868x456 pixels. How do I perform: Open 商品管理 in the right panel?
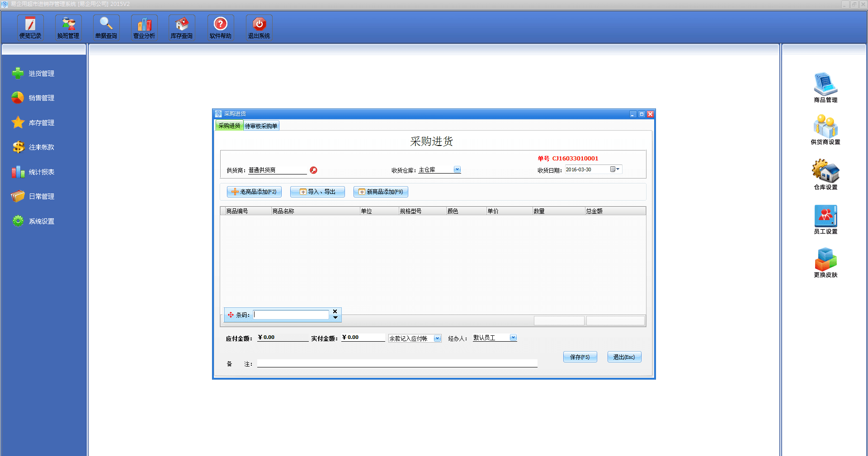(826, 87)
